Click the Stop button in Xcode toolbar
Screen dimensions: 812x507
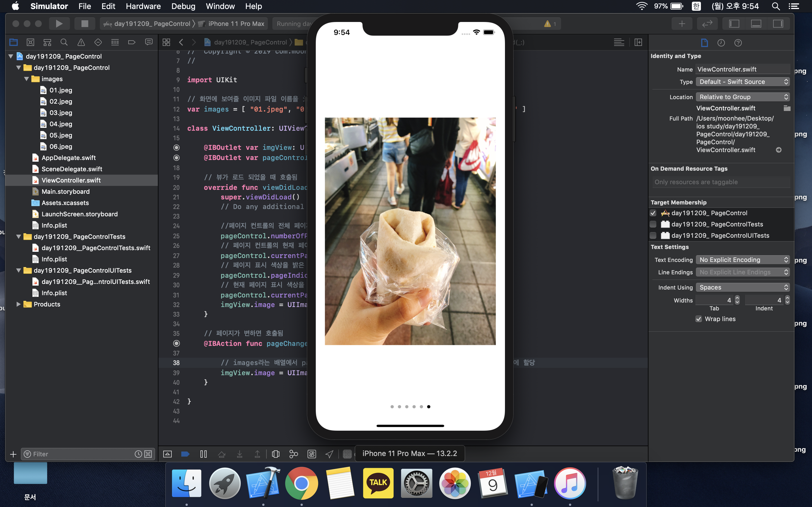pyautogui.click(x=85, y=23)
